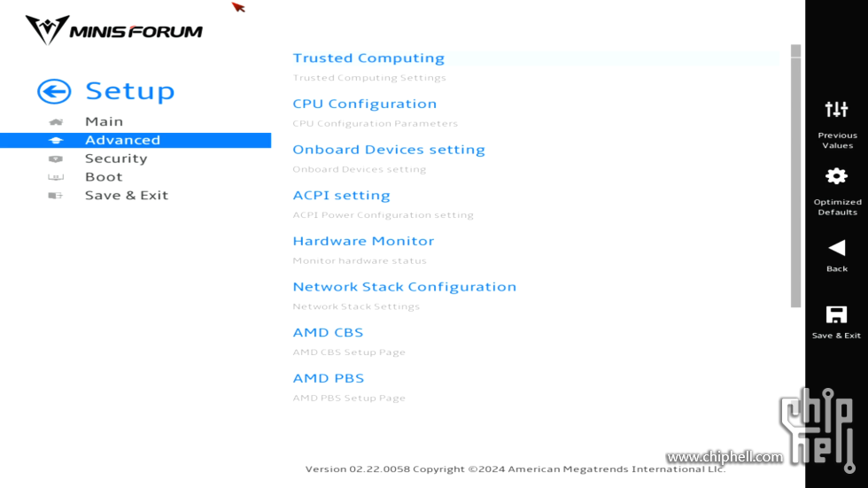Click the Setup back arrow icon

[x=54, y=91]
